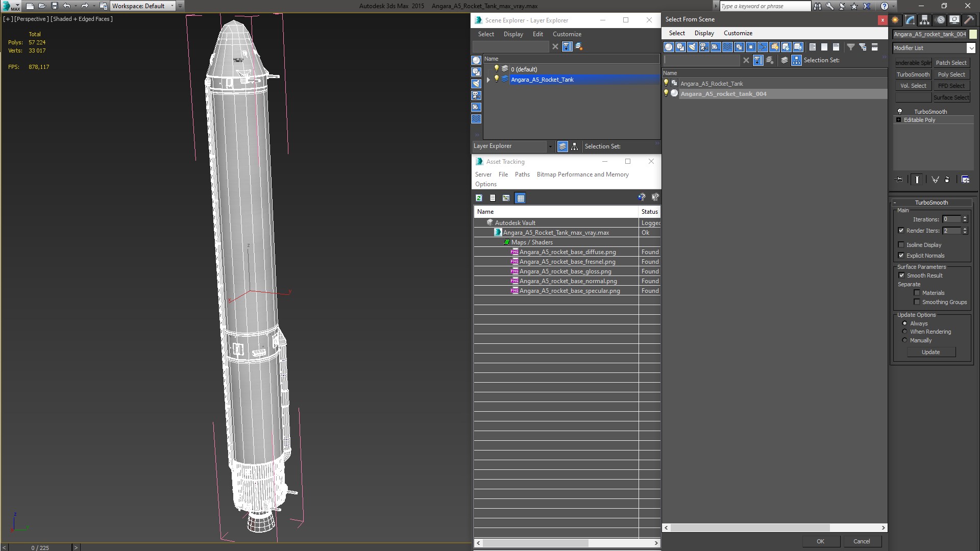Open Select menu in Scene Explorer
The height and width of the screenshot is (551, 980).
click(x=486, y=34)
